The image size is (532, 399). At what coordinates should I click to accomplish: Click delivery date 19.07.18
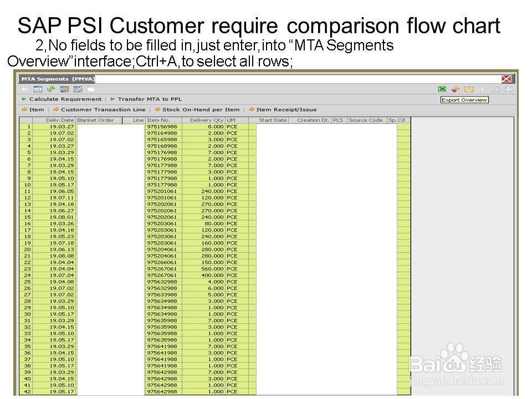pyautogui.click(x=54, y=243)
